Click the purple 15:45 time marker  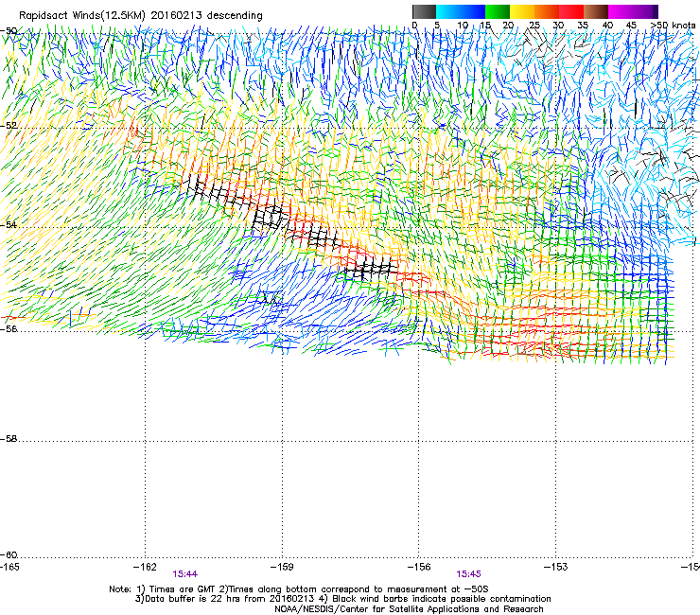[x=469, y=574]
